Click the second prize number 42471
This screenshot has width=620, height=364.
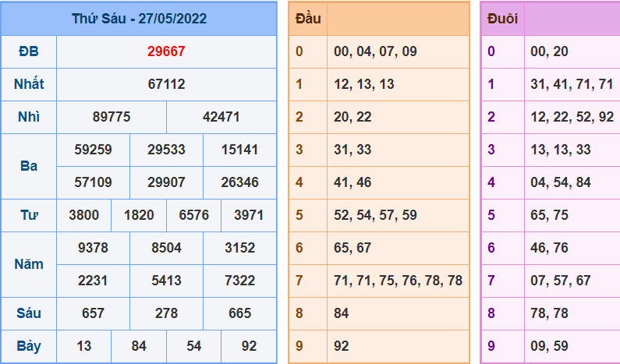[221, 117]
